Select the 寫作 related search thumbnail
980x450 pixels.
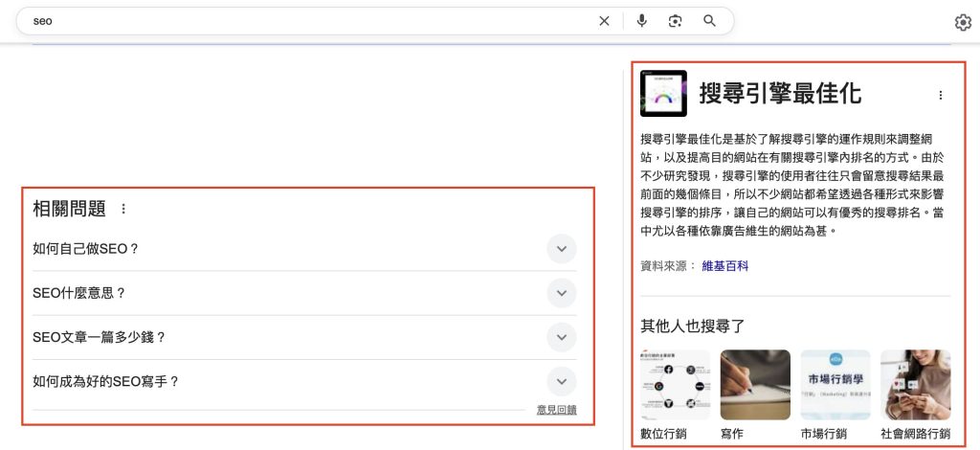click(x=755, y=385)
